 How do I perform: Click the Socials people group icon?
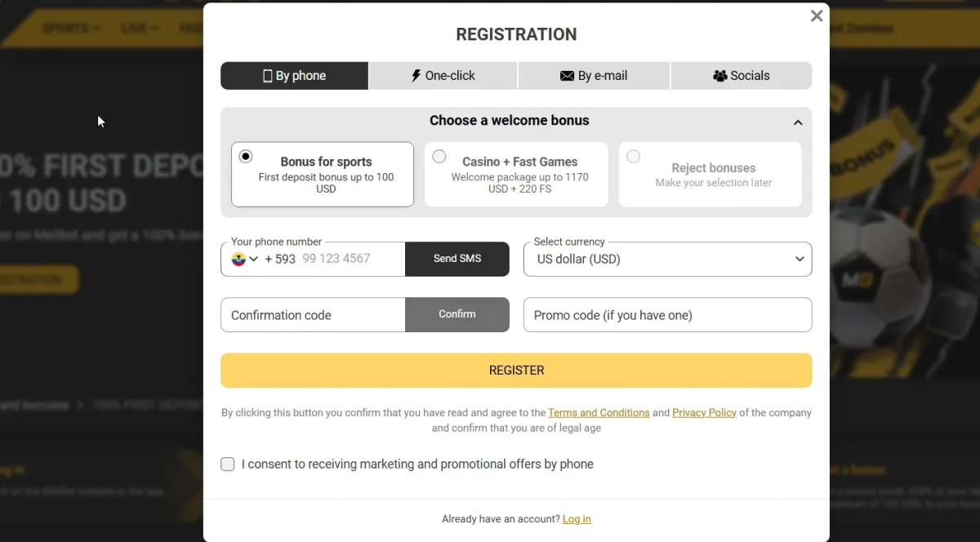(719, 76)
